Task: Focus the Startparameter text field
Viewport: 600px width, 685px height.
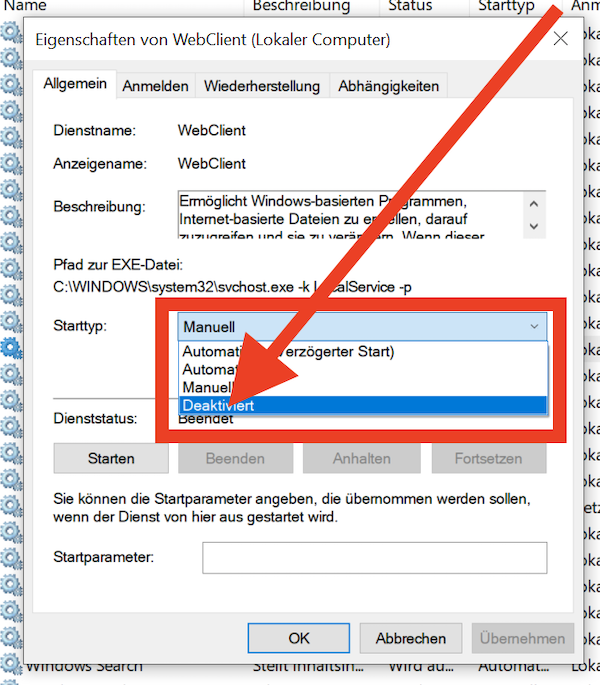Action: click(x=374, y=557)
